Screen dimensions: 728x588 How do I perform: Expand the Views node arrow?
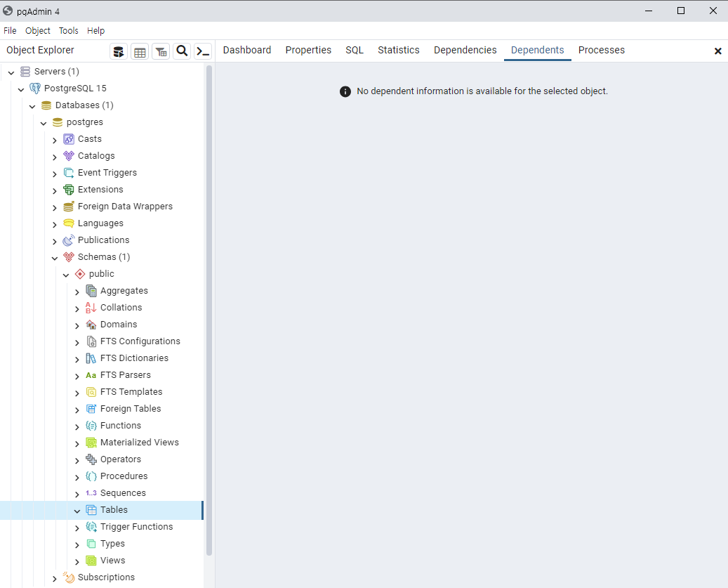tap(77, 561)
